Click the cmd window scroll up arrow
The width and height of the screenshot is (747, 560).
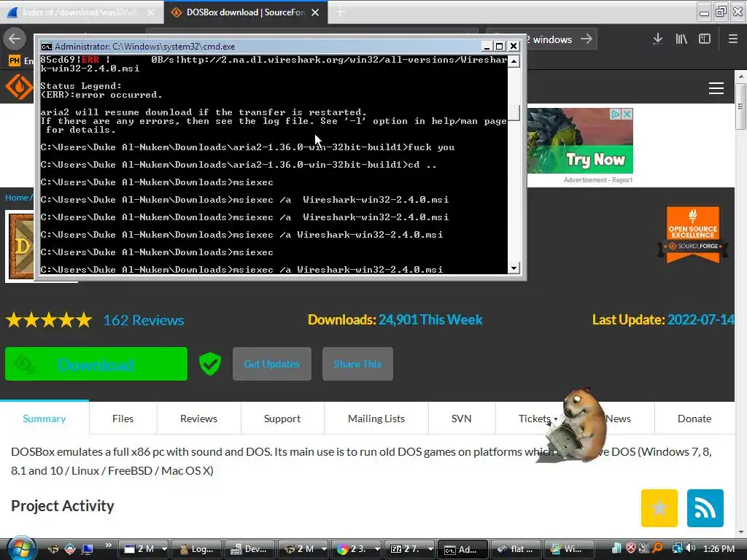click(x=514, y=61)
